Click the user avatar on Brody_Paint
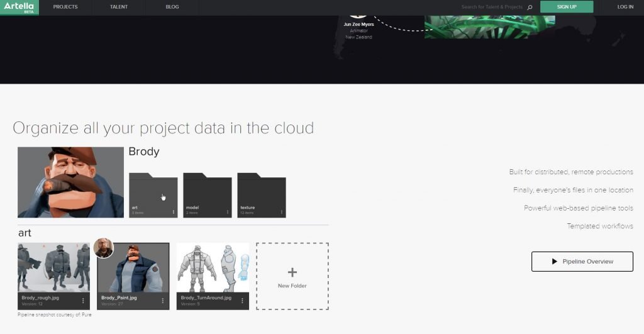Image resolution: width=644 pixels, height=334 pixels. [103, 248]
